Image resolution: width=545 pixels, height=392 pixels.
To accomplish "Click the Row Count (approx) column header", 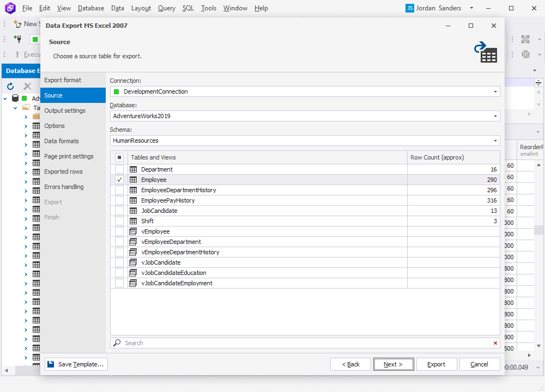I will coord(453,157).
